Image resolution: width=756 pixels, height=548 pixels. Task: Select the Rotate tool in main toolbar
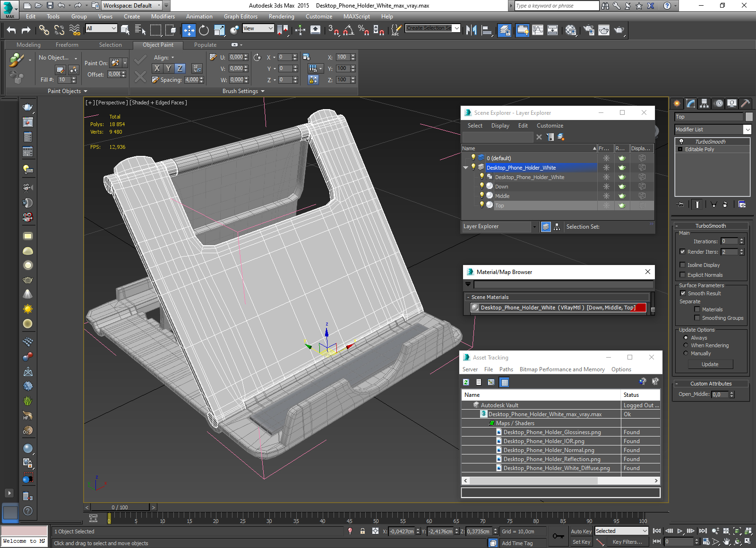click(x=204, y=30)
